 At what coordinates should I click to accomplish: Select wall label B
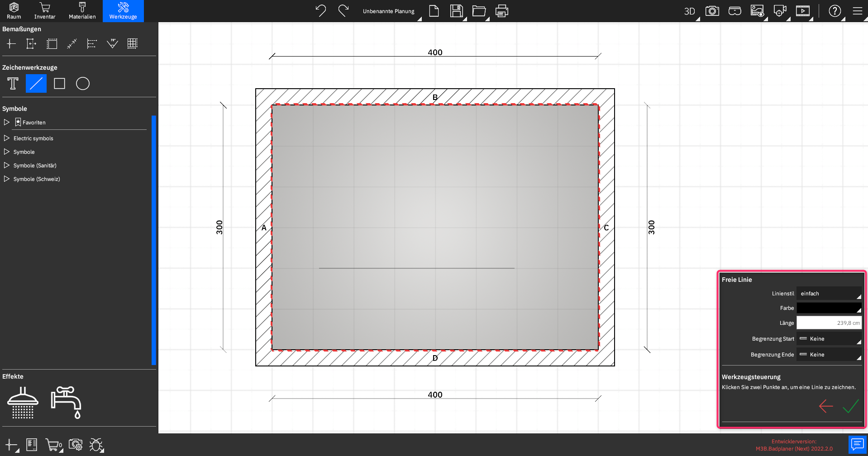click(435, 97)
